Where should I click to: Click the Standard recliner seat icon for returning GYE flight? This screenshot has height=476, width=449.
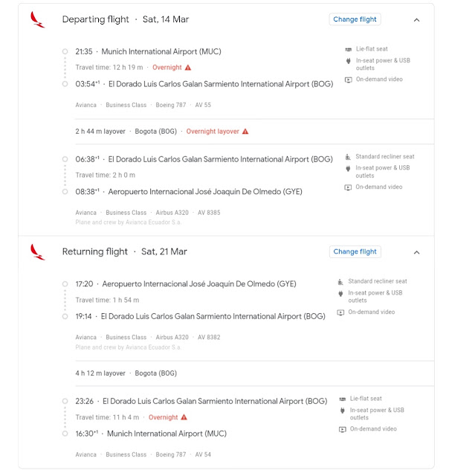coord(340,282)
